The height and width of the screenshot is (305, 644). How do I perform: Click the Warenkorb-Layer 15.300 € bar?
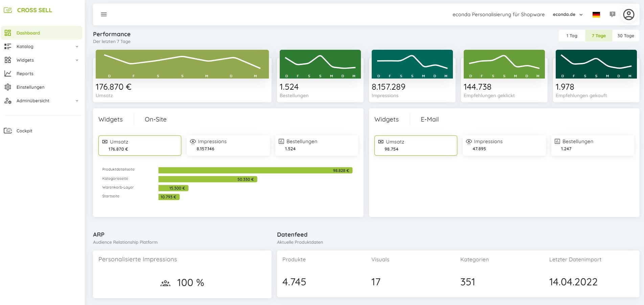click(x=173, y=188)
